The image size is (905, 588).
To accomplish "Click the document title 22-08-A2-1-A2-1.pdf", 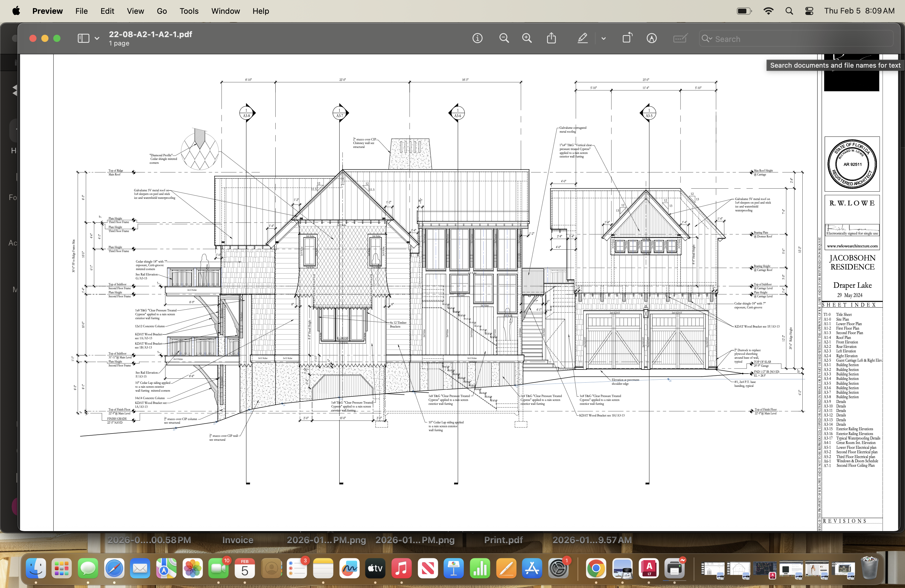I will tap(151, 34).
